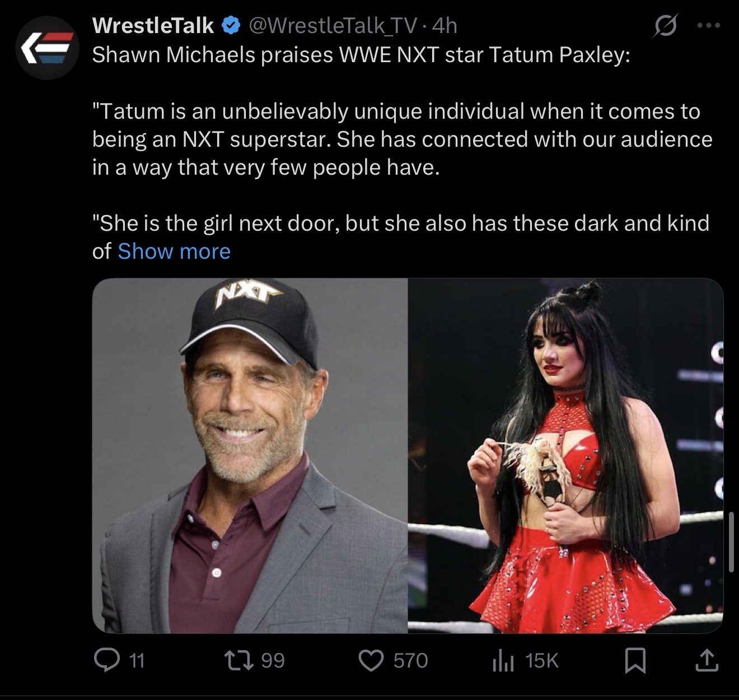Click the blue verified badge

[x=230, y=25]
